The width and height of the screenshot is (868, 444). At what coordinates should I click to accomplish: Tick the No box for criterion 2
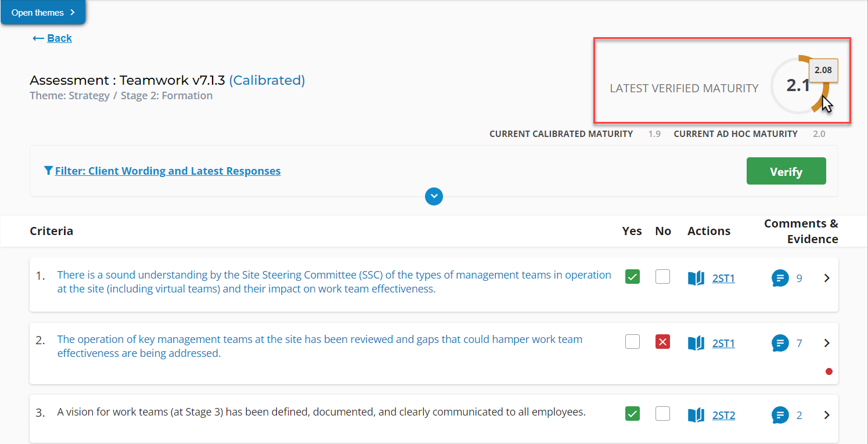pos(662,342)
